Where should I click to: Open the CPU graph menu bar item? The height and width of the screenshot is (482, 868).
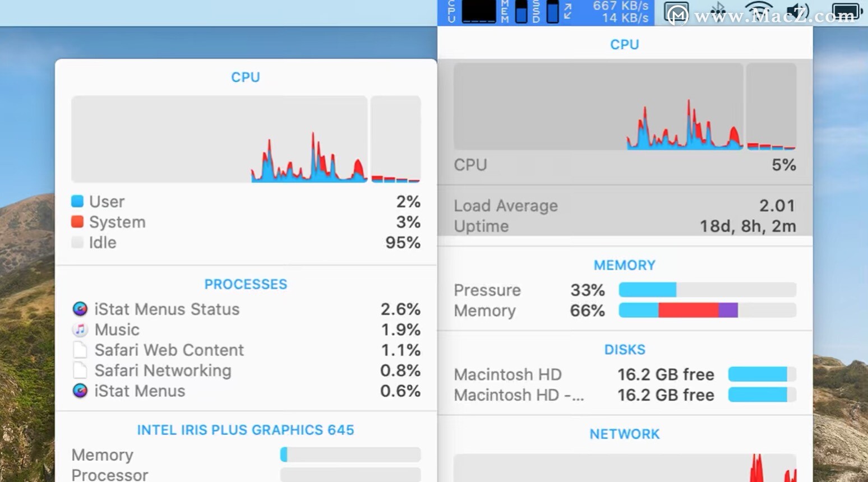tap(478, 12)
